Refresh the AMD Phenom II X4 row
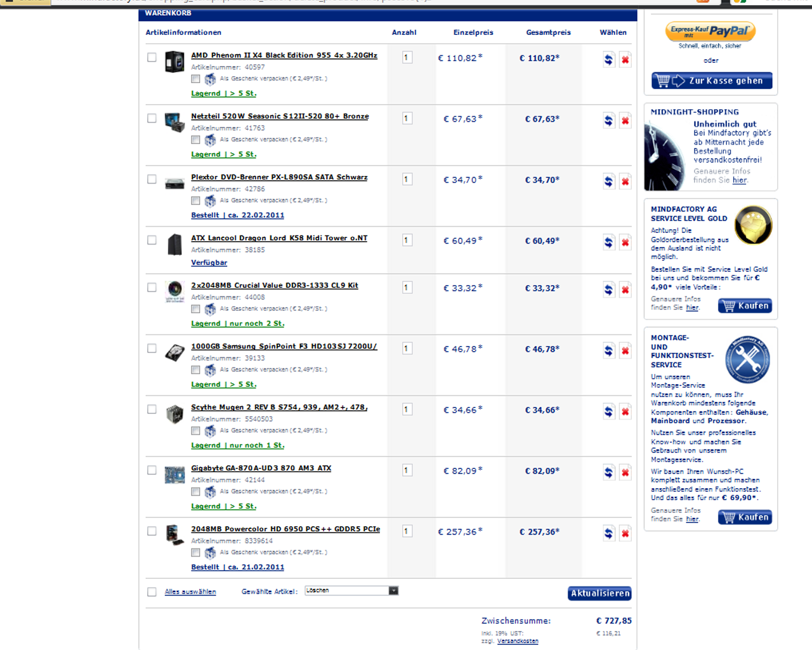This screenshot has width=812, height=650. (x=608, y=60)
